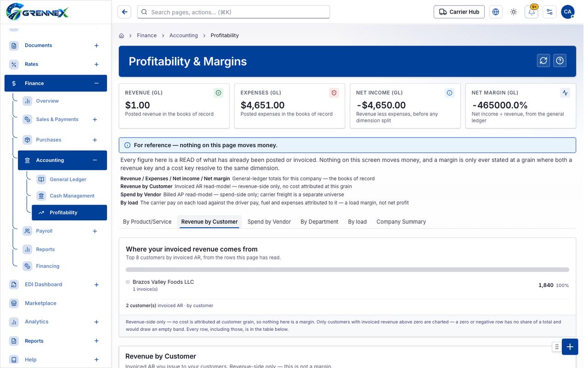Open the notifications bell
Viewport: 588px width, 368px height.
(x=531, y=12)
